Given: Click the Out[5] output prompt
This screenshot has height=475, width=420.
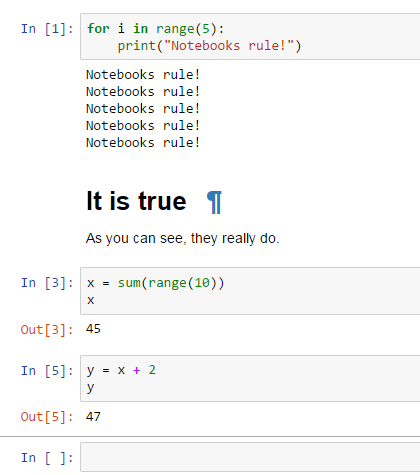Looking at the screenshot, I should pyautogui.click(x=47, y=417).
